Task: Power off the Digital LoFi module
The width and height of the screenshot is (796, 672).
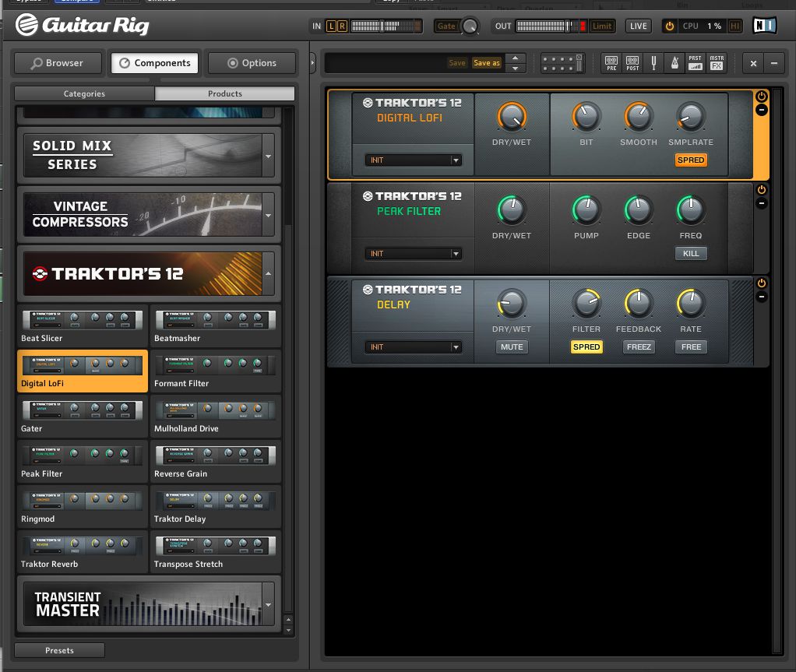Action: pos(762,96)
